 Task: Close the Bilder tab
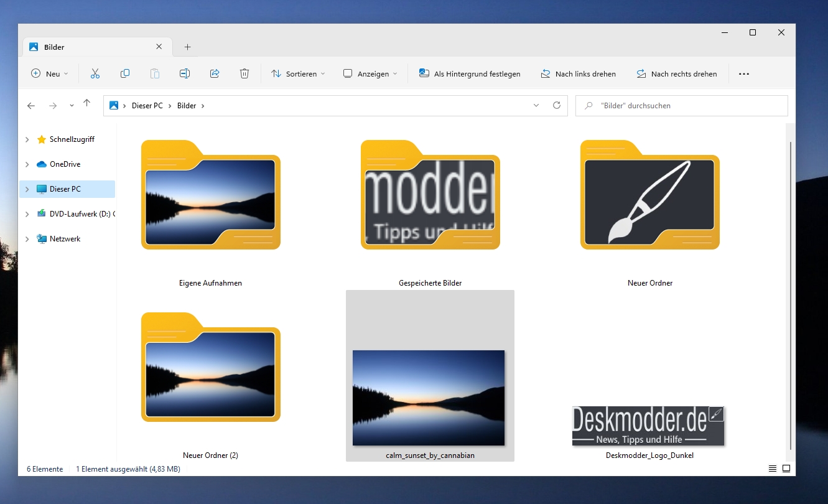[x=159, y=47]
